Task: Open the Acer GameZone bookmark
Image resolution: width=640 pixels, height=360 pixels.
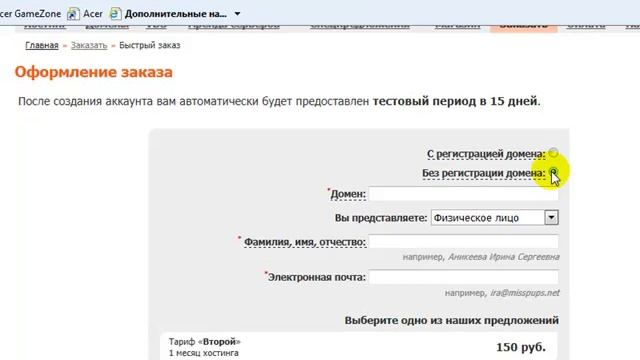Action: coord(30,14)
